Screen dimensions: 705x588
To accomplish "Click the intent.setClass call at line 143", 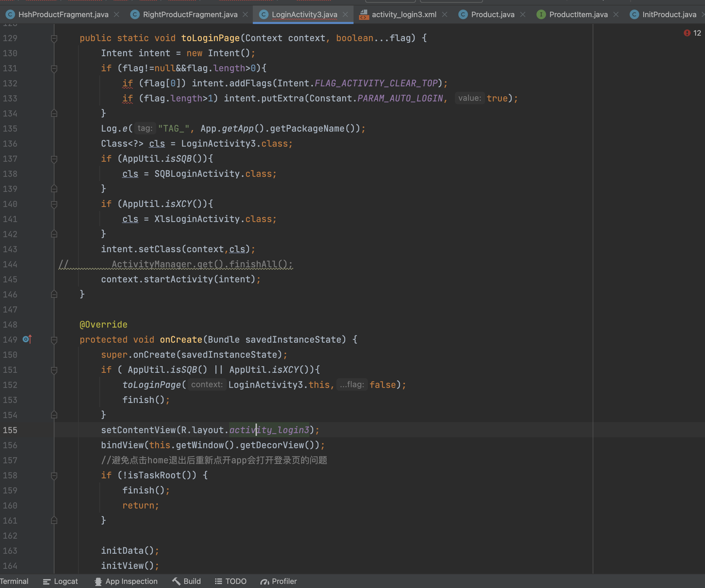I will [x=178, y=249].
